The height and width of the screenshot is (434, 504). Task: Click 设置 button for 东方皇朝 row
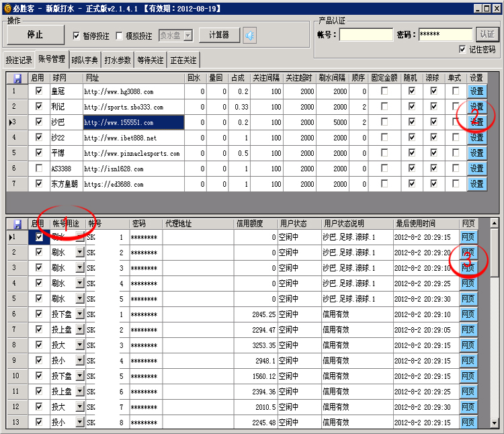[x=476, y=183]
